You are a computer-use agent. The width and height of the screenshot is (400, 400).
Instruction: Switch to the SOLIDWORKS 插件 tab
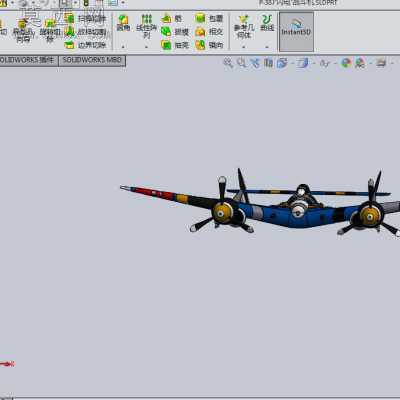[x=28, y=60]
